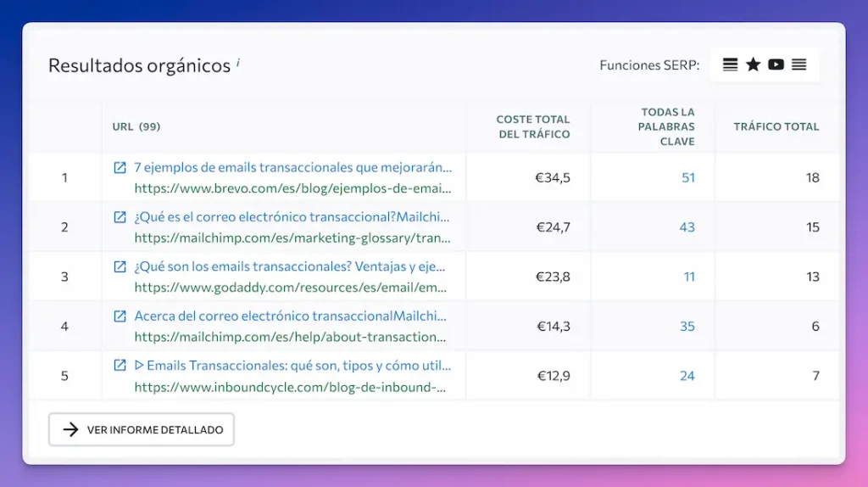Click the info icon beside Resultados orgánicos
Image resolution: width=868 pixels, height=487 pixels.
coord(238,62)
